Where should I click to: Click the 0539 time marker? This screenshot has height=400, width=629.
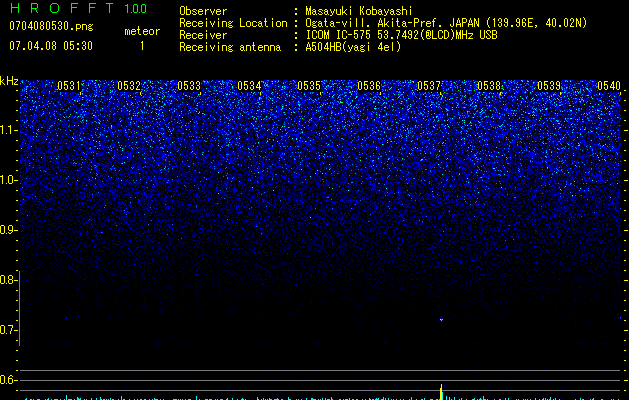coord(549,86)
